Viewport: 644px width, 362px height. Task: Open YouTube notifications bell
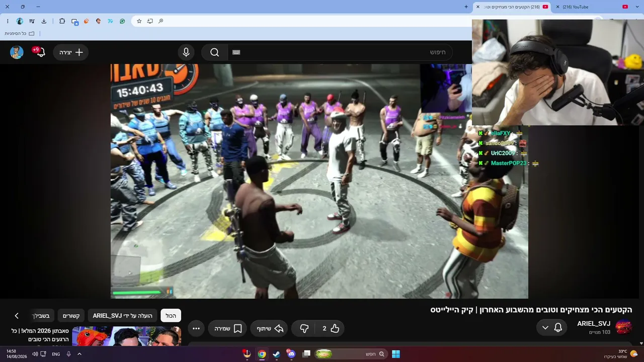(40, 52)
